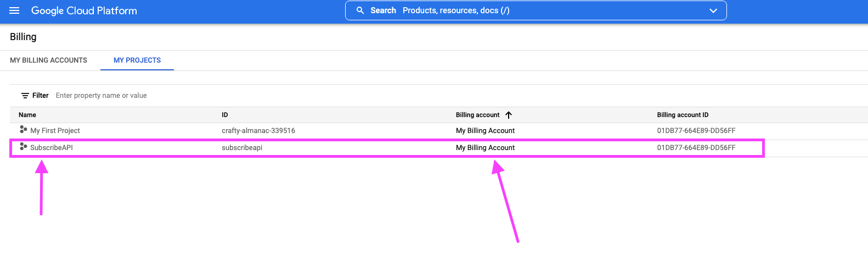This screenshot has height=260, width=868.
Task: Sort by the Name column header
Action: pos(27,115)
